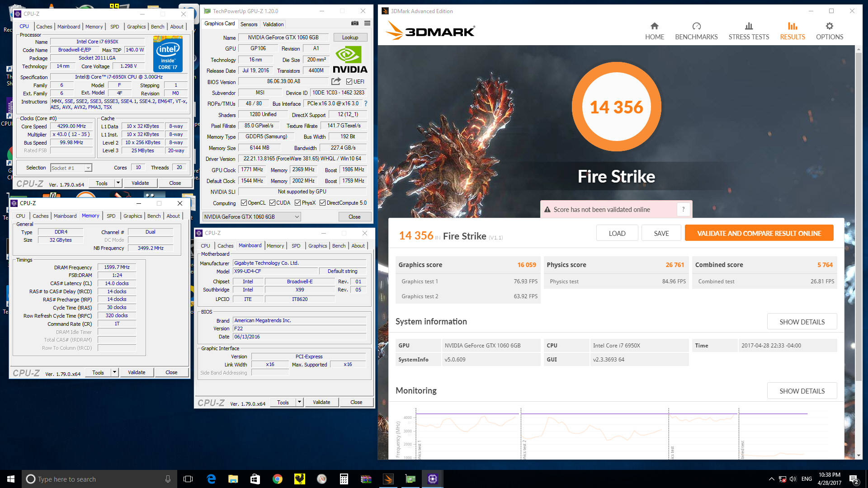Click the volume tray icon

[793, 479]
